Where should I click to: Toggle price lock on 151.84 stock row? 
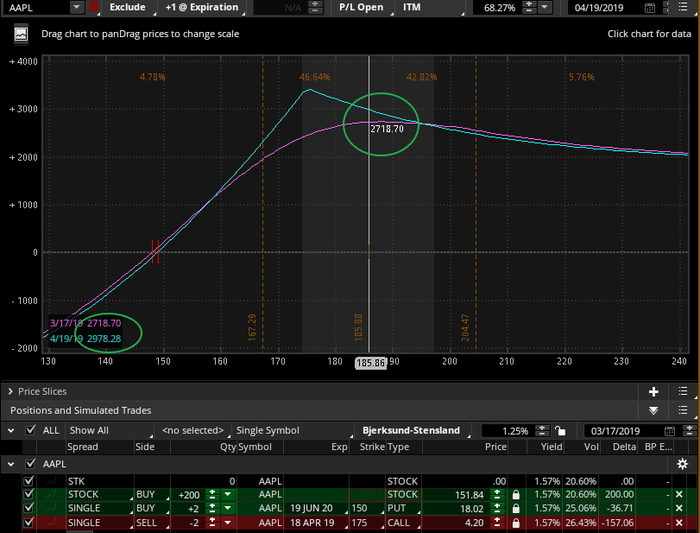[x=516, y=495]
